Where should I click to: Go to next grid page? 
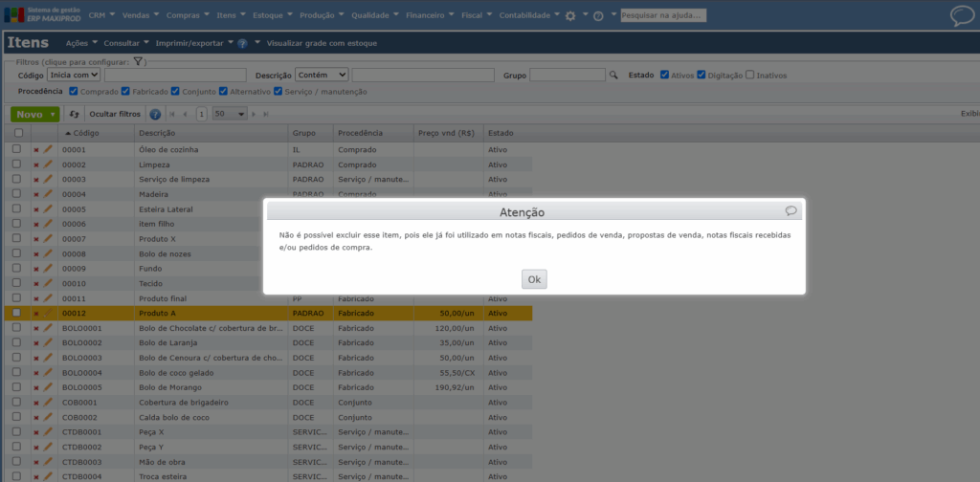coord(254,114)
